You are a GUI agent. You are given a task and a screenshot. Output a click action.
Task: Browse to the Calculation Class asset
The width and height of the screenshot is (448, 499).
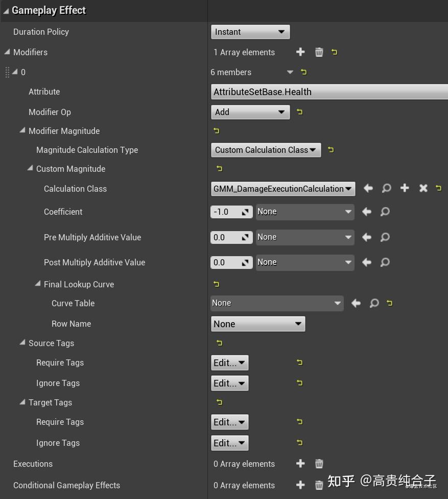pos(386,188)
